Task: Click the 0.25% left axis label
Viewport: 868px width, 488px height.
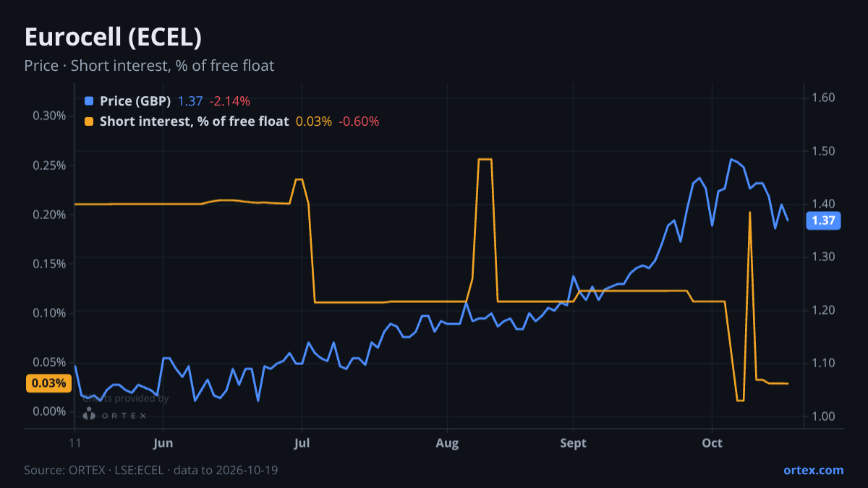Action: click(50, 165)
